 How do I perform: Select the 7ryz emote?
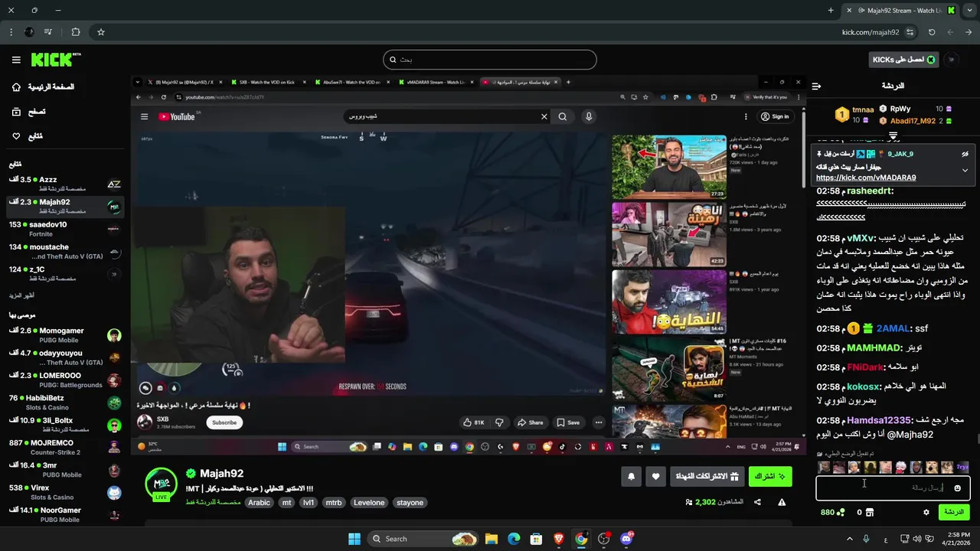962,467
